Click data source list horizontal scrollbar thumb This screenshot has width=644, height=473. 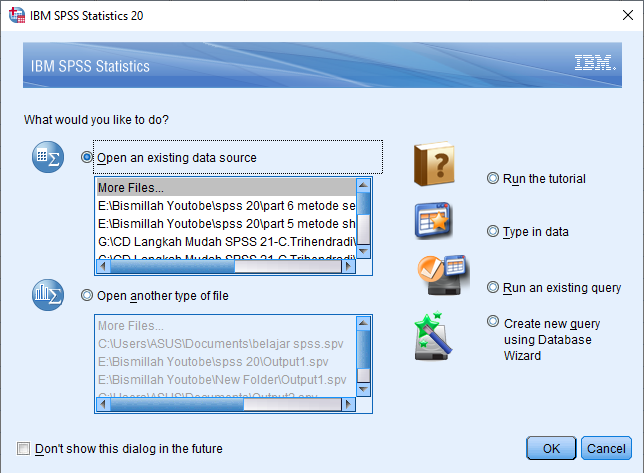(172, 267)
